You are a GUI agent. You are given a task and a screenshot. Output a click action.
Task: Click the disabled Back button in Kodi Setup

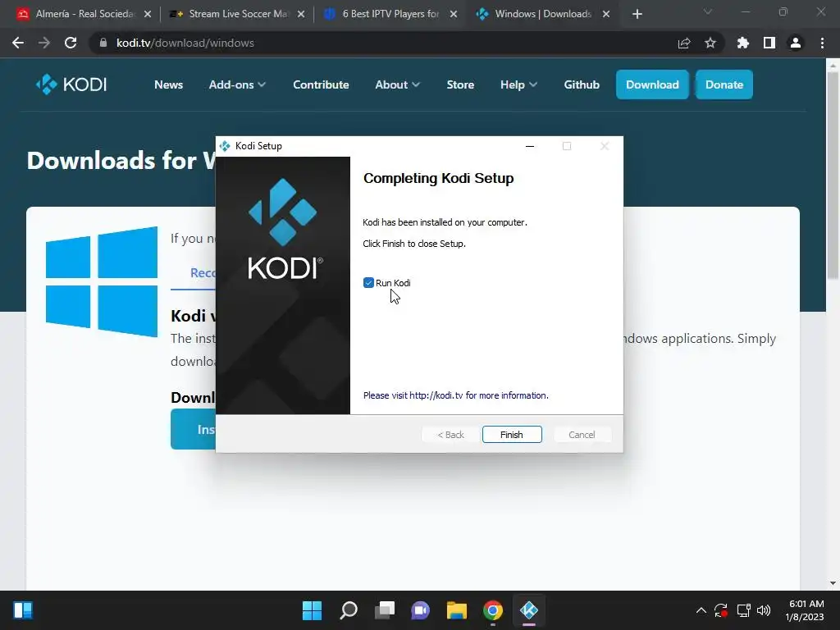coord(450,435)
